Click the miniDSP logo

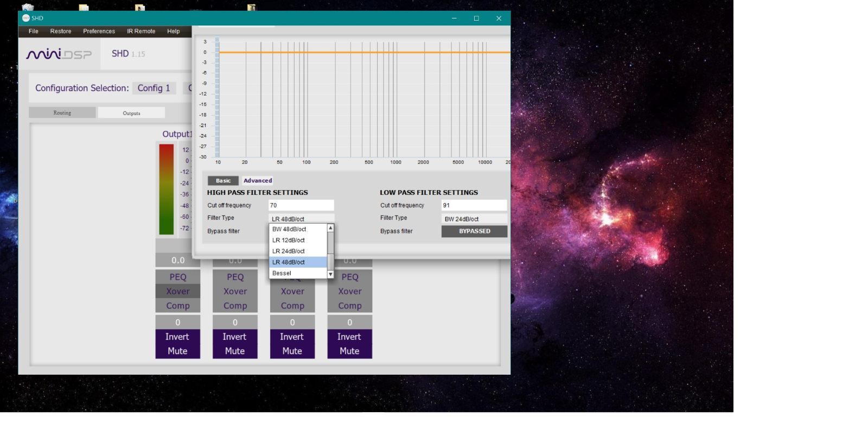(59, 54)
